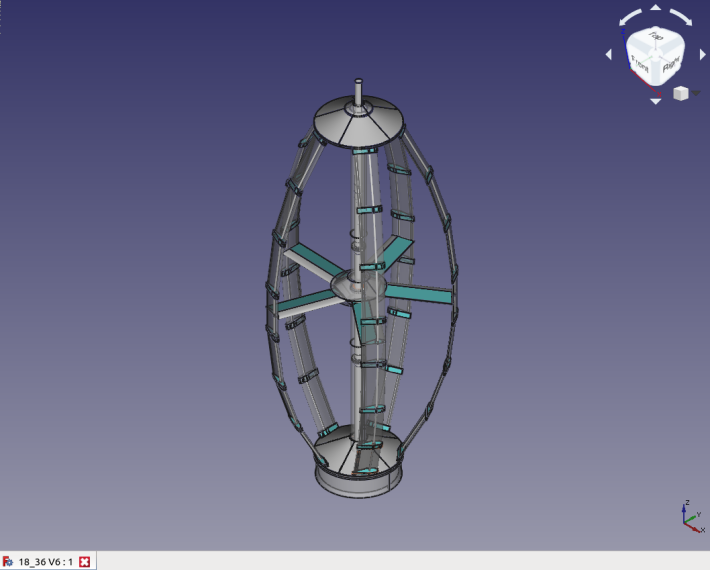The image size is (710, 570).
Task: Select the central hub disc of the model
Action: pos(358,286)
